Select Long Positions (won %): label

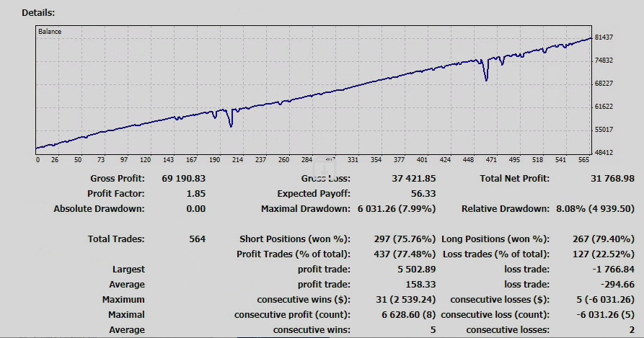pos(495,239)
